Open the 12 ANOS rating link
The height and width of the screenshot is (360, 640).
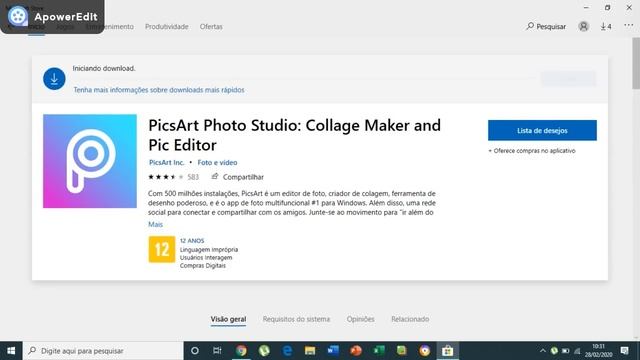tap(192, 240)
